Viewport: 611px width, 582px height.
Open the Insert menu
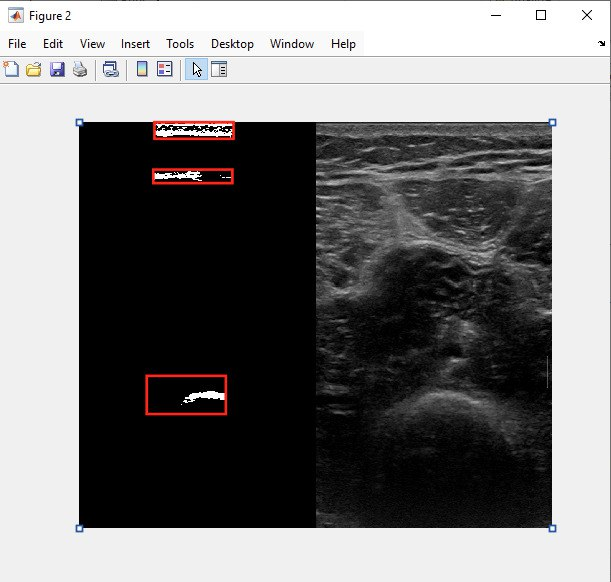135,44
